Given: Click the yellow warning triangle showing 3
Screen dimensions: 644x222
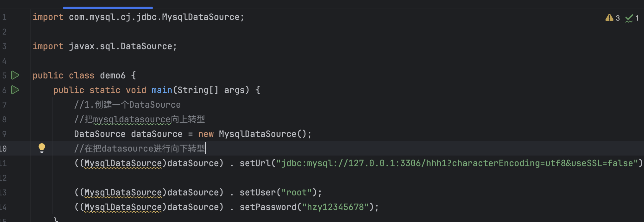Looking at the screenshot, I should click(609, 18).
